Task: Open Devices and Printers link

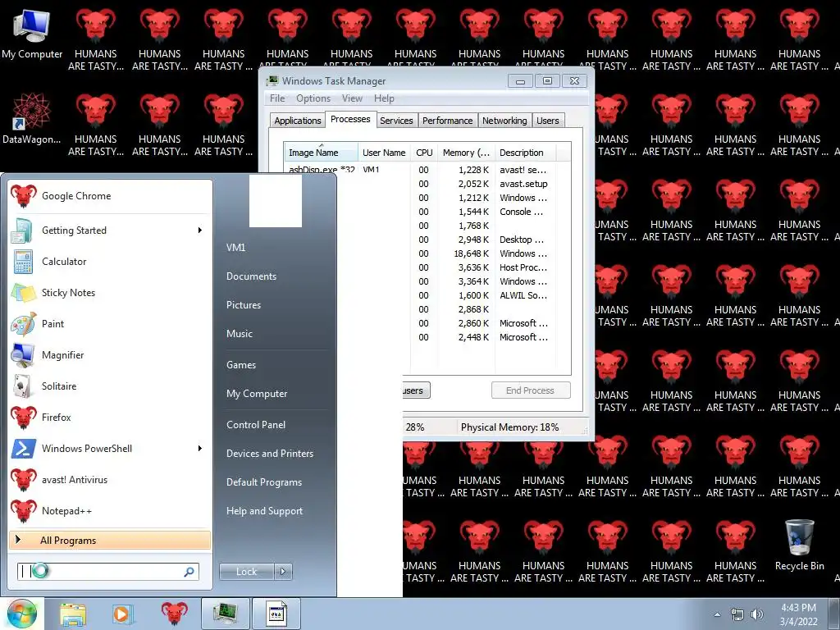Action: [x=269, y=454]
